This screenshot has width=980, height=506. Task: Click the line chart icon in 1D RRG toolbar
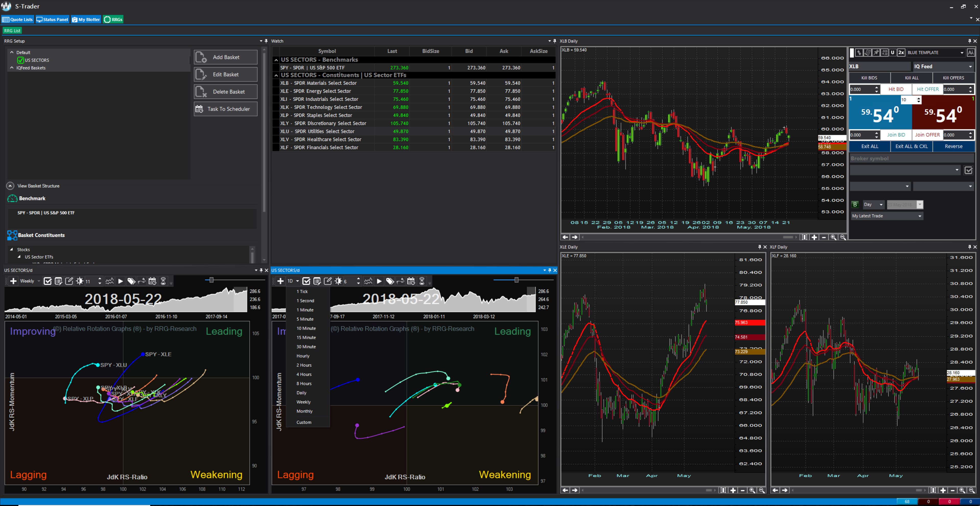(368, 281)
